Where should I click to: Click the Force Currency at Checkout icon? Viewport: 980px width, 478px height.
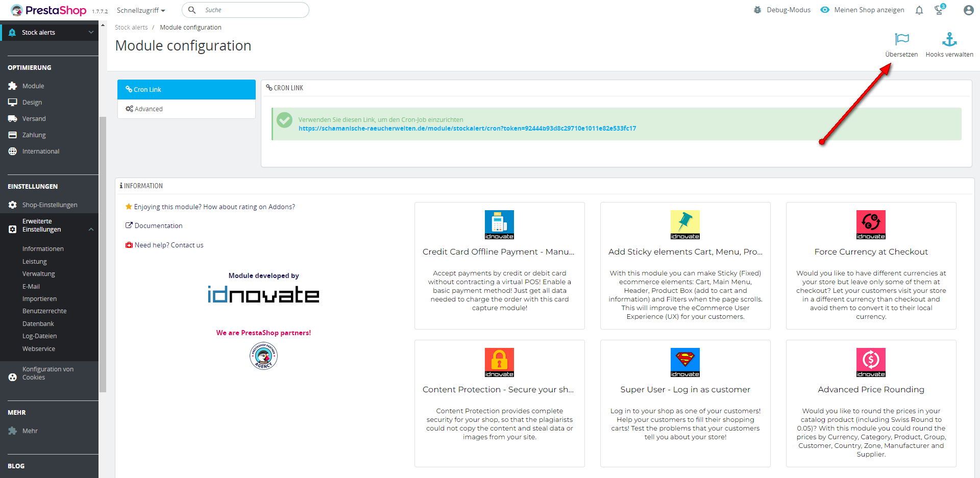click(x=871, y=224)
